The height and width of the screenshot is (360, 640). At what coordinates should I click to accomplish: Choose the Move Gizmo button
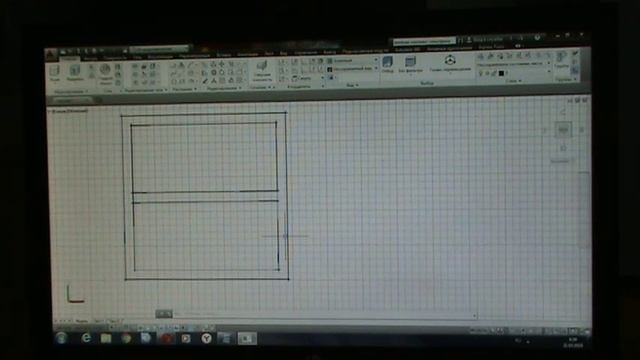pyautogui.click(x=450, y=63)
